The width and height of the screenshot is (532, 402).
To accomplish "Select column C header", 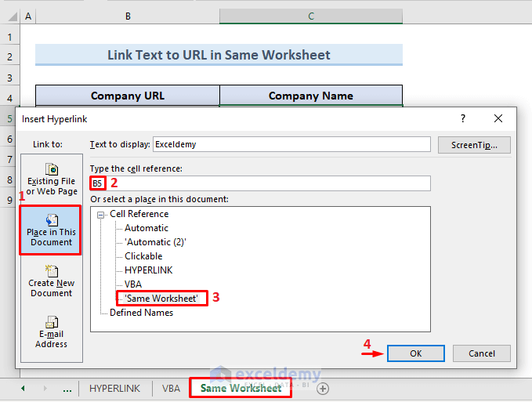I will click(311, 16).
